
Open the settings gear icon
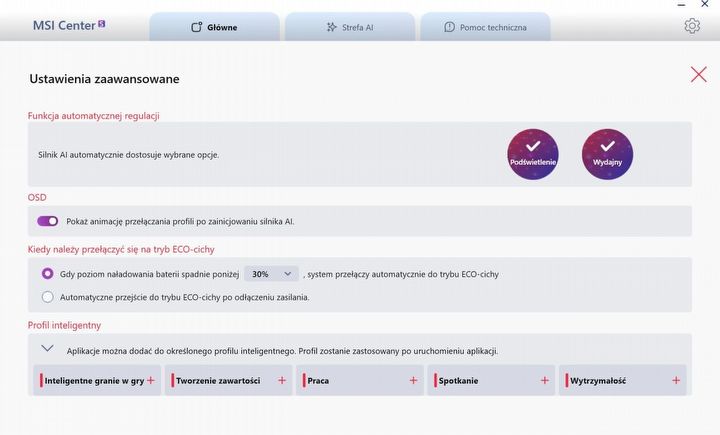tap(692, 26)
